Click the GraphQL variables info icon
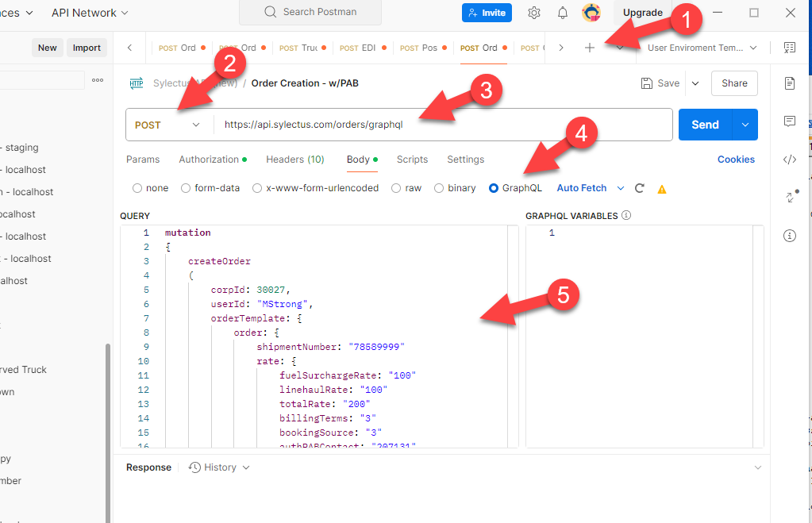This screenshot has width=812, height=523. click(x=626, y=215)
